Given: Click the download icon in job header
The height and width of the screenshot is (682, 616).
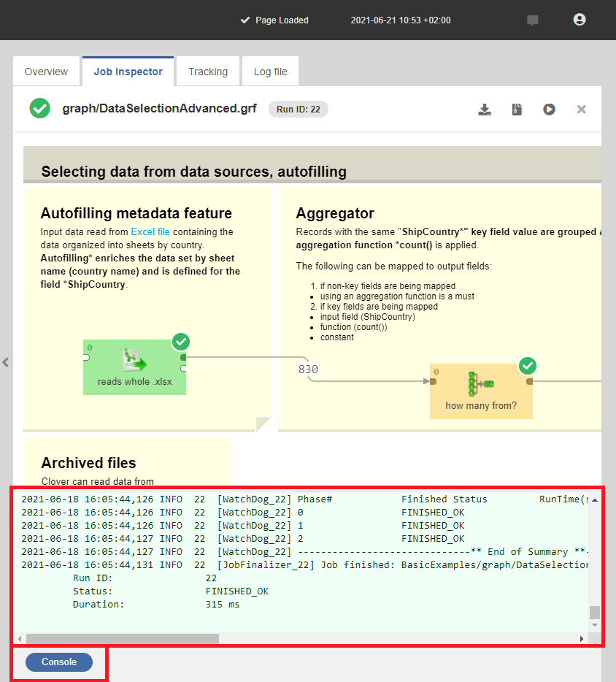Looking at the screenshot, I should click(485, 110).
